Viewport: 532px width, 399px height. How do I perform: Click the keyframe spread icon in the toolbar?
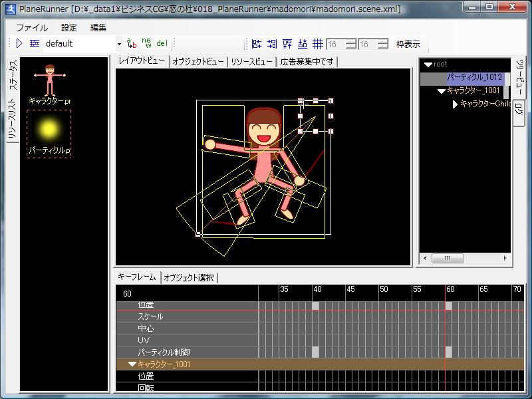click(287, 43)
